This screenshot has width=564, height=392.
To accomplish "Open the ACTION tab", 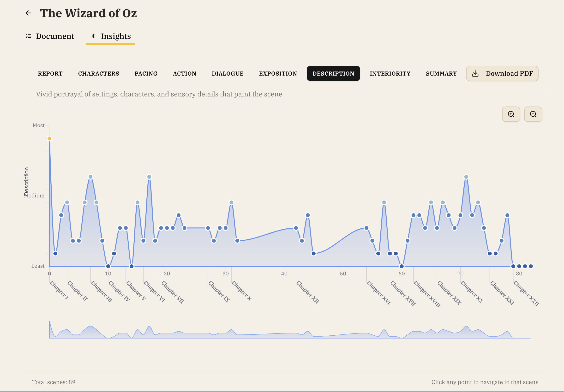I will point(185,73).
